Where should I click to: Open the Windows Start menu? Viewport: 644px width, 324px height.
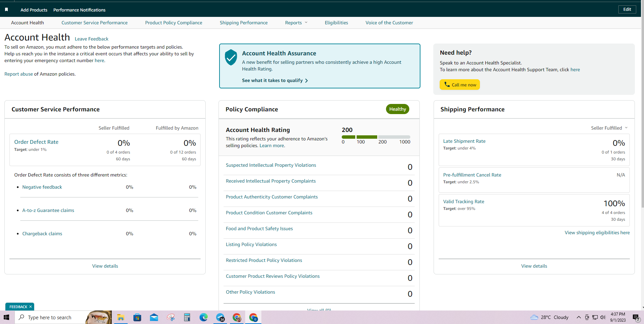point(6,317)
